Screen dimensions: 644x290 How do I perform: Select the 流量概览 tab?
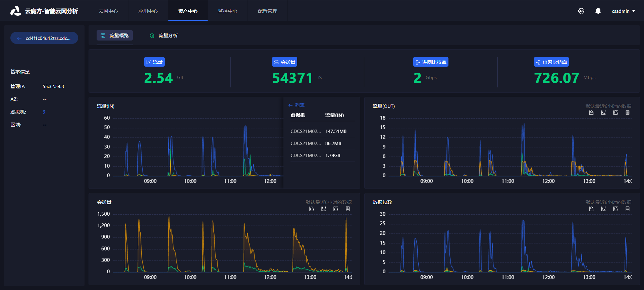115,35
